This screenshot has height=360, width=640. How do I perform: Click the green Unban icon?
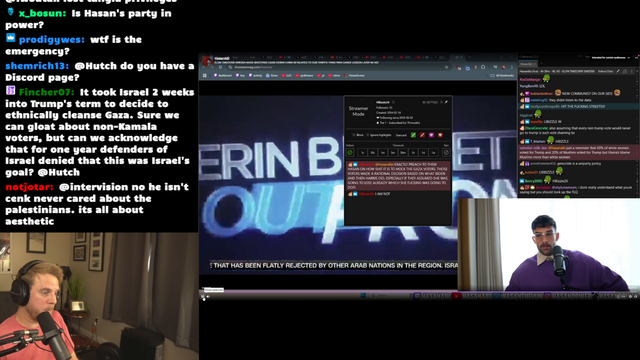coord(350,153)
